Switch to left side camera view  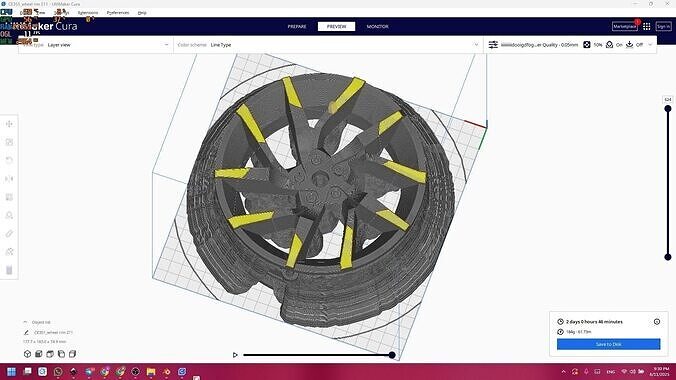pos(61,354)
